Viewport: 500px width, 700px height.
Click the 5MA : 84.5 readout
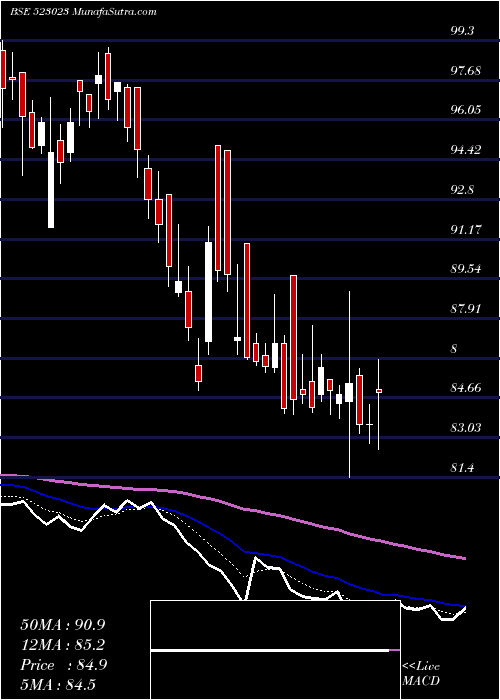point(58,685)
